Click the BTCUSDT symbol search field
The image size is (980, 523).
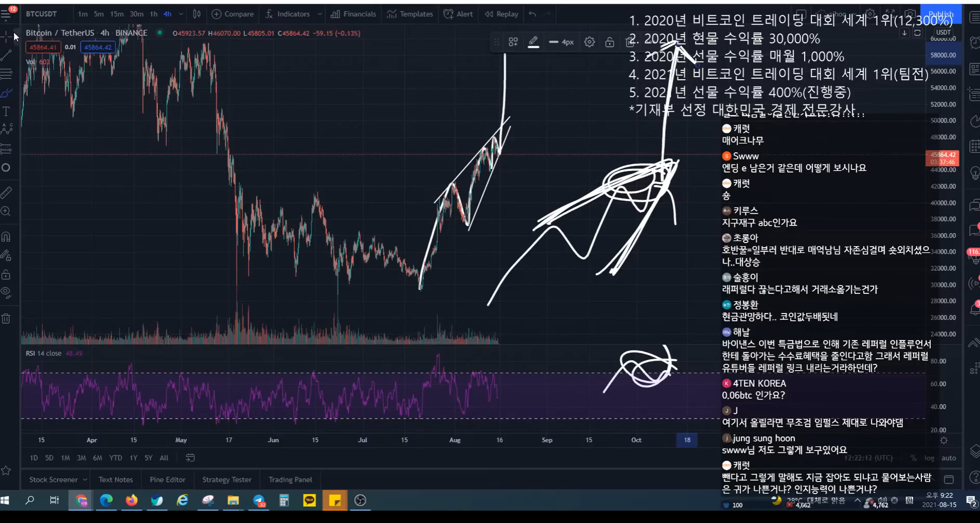click(42, 14)
